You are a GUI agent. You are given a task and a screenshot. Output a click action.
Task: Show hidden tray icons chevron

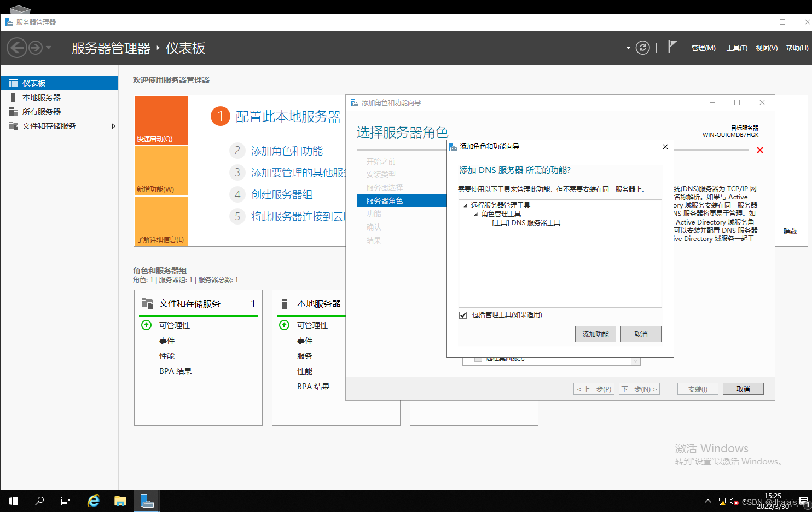pyautogui.click(x=708, y=501)
